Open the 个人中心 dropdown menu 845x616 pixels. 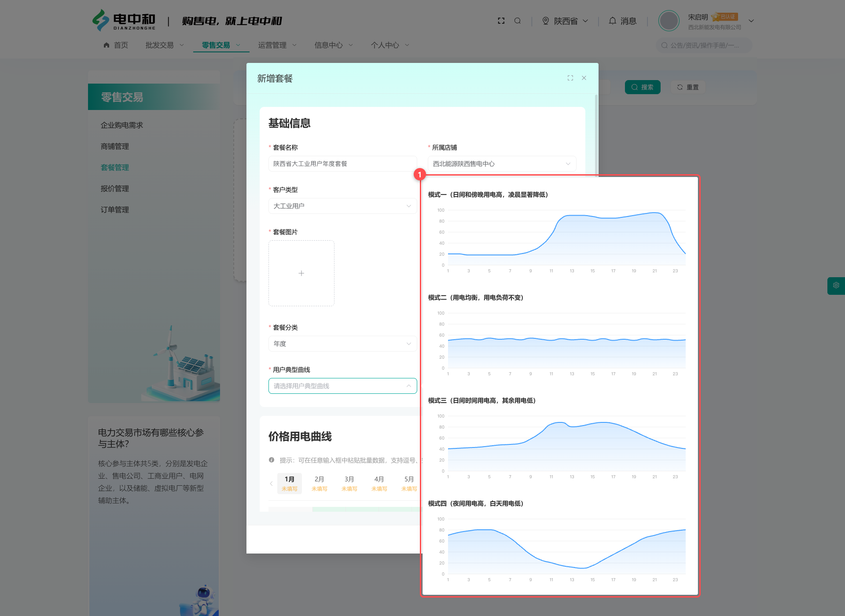(x=390, y=45)
